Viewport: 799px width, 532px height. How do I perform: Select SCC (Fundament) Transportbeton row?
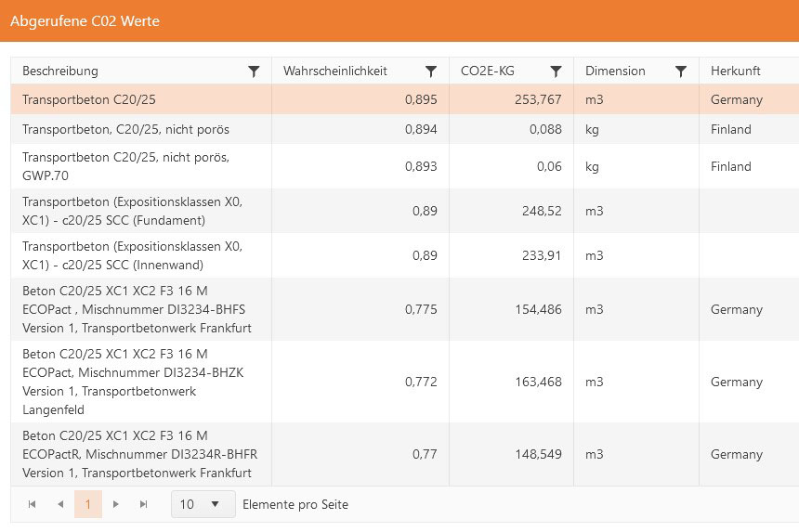click(139, 211)
